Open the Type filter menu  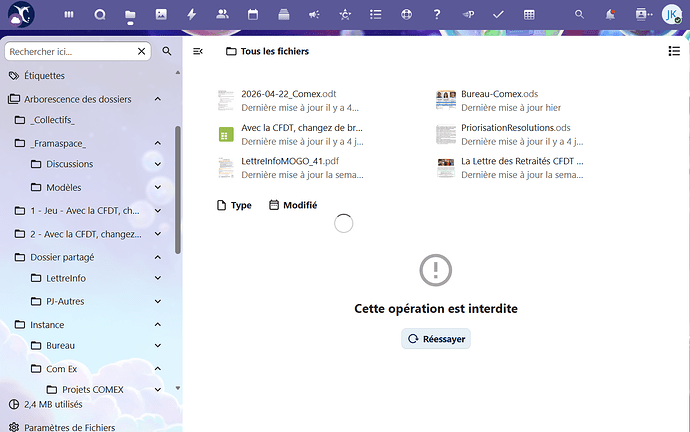click(234, 205)
